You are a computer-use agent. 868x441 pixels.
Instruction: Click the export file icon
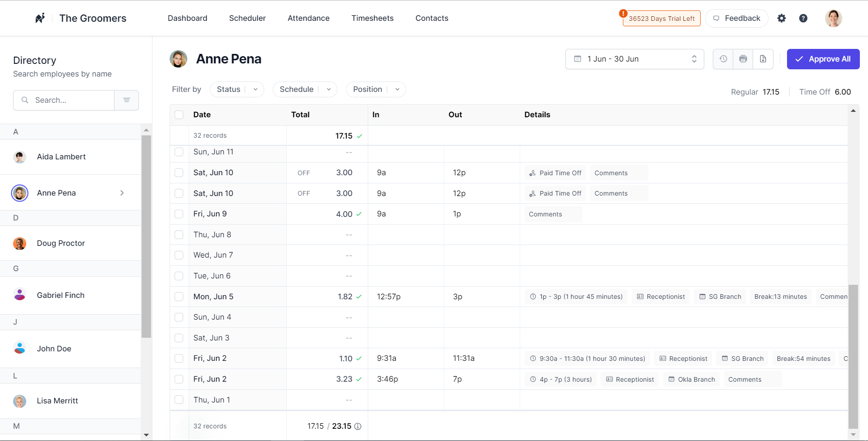[x=763, y=59]
